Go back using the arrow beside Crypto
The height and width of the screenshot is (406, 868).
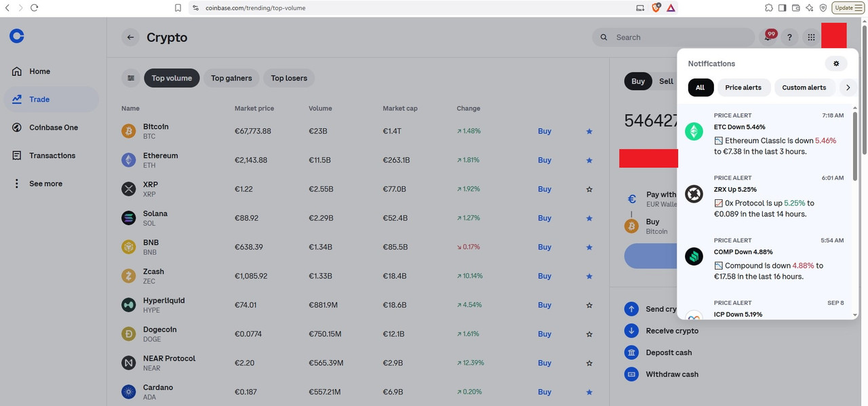pyautogui.click(x=130, y=37)
